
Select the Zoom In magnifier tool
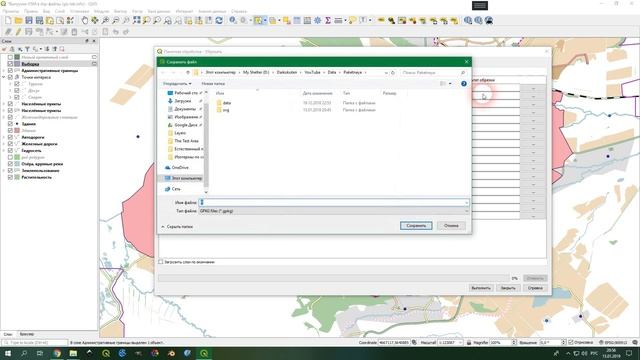[x=105, y=20]
